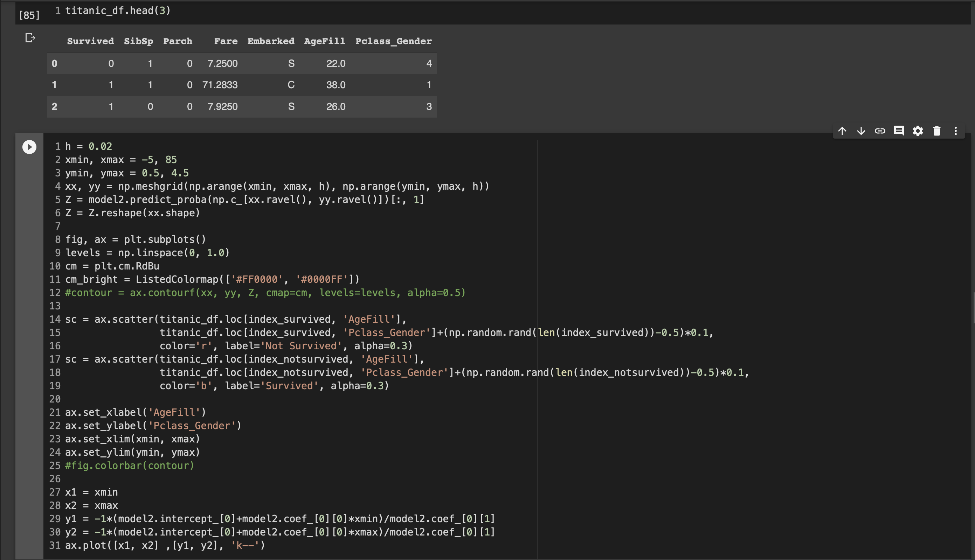Move cell up with arrow icon
The height and width of the screenshot is (560, 975).
point(842,131)
